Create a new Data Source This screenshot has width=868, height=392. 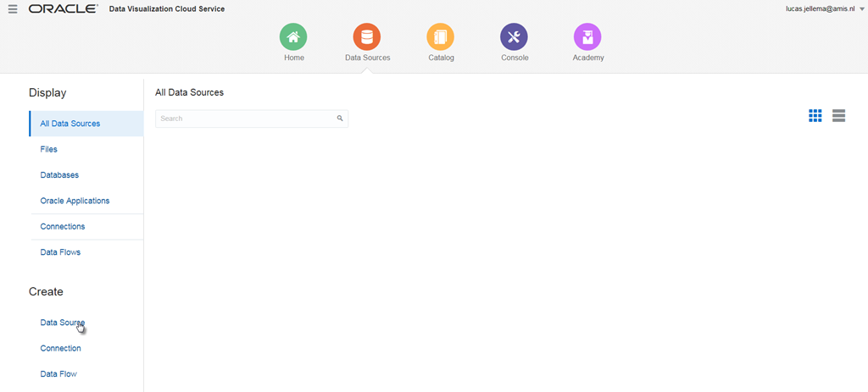point(63,323)
